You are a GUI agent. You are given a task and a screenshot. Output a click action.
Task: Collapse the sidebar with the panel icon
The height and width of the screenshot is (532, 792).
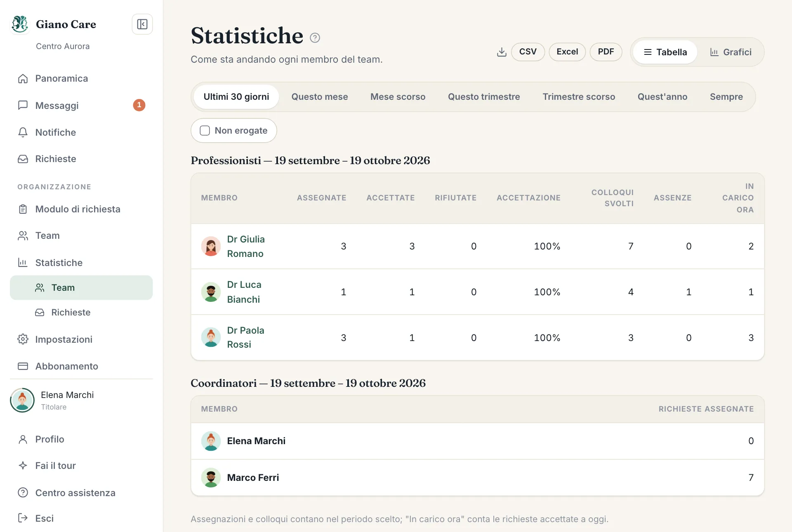click(142, 24)
